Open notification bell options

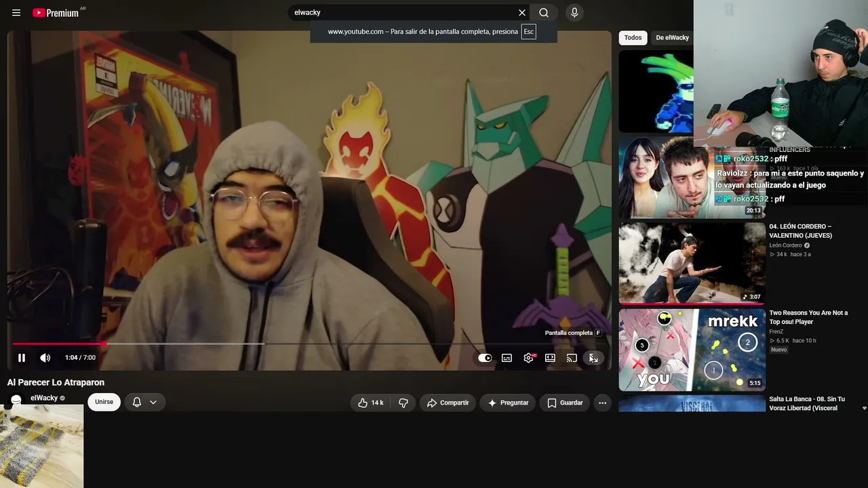pos(137,402)
